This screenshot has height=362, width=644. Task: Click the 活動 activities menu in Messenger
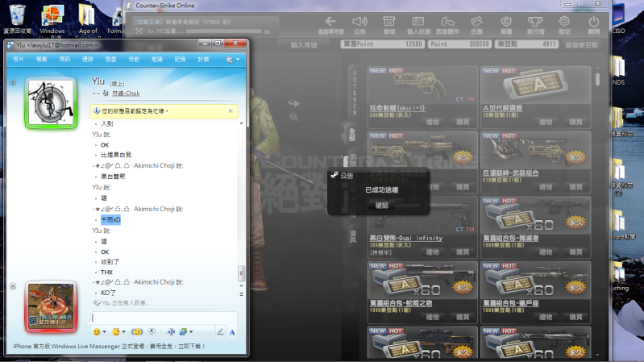click(134, 60)
